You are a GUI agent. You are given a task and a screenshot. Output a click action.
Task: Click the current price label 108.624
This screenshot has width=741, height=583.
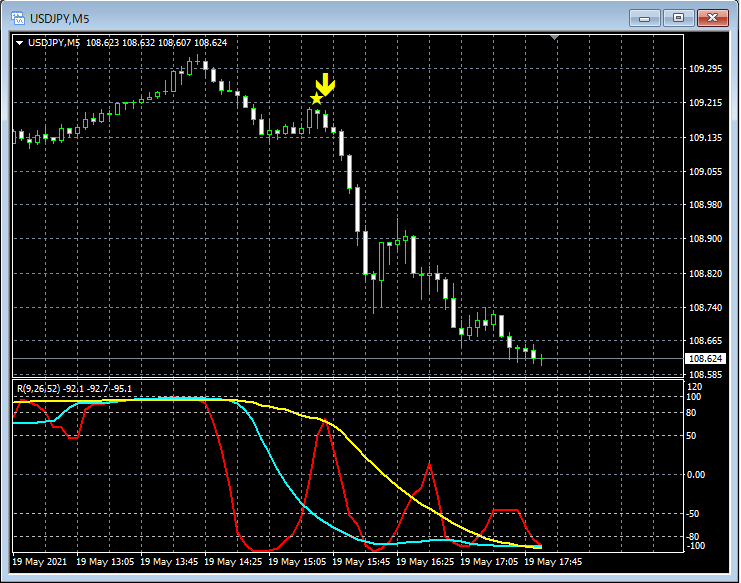click(705, 359)
